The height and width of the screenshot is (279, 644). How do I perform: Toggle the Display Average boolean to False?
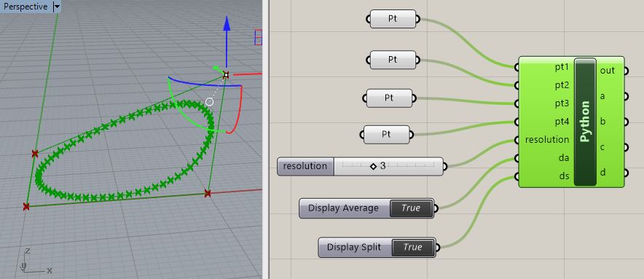coord(411,208)
